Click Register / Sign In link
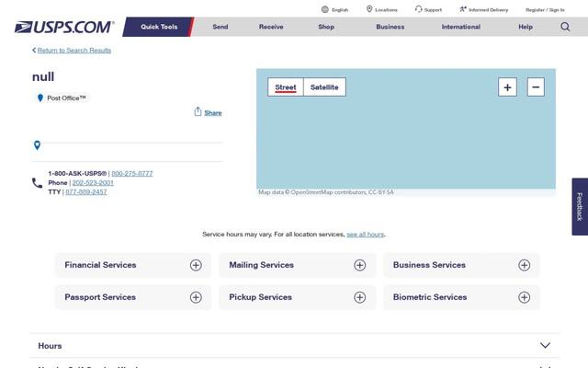This screenshot has height=368, width=588. coord(545,10)
